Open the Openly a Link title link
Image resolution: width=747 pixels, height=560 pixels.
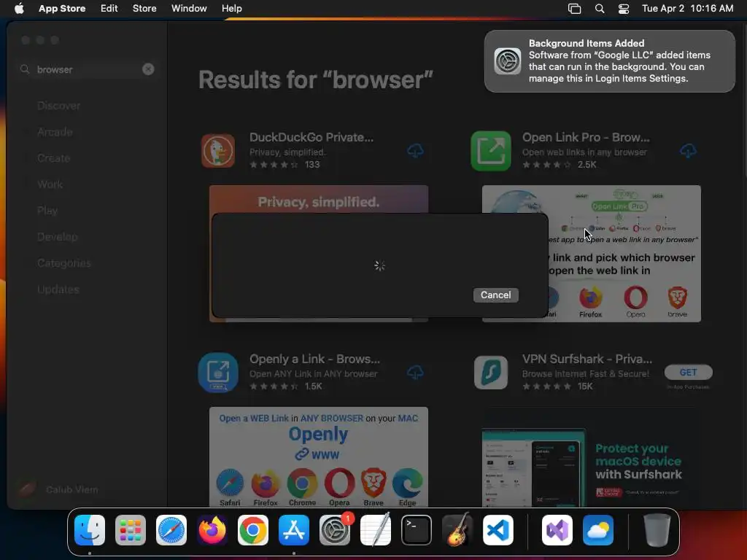pyautogui.click(x=314, y=359)
